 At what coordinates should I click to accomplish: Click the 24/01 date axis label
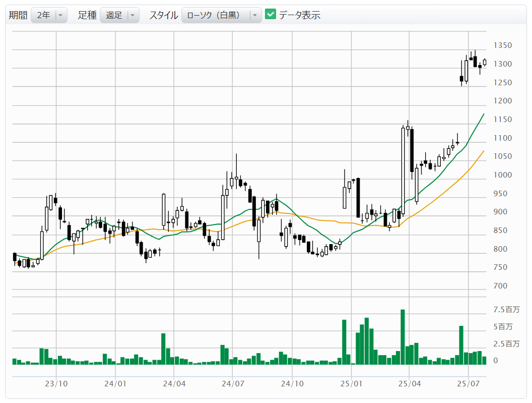(115, 384)
